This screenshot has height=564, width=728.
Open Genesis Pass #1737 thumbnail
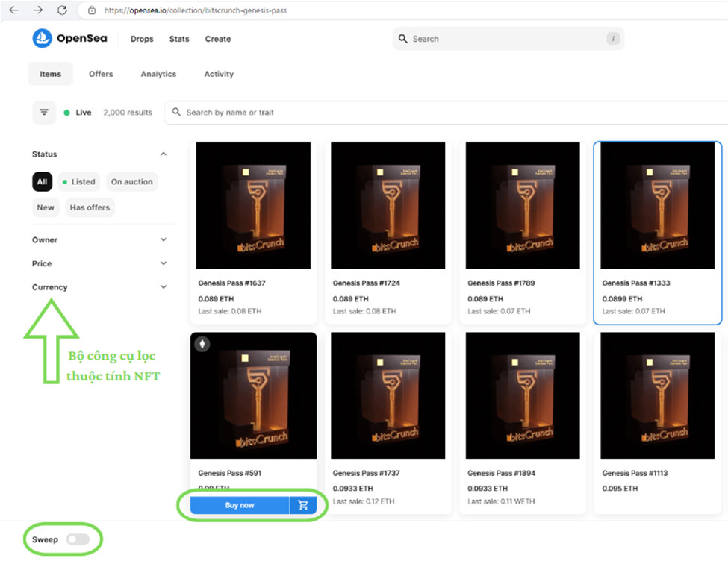[388, 395]
